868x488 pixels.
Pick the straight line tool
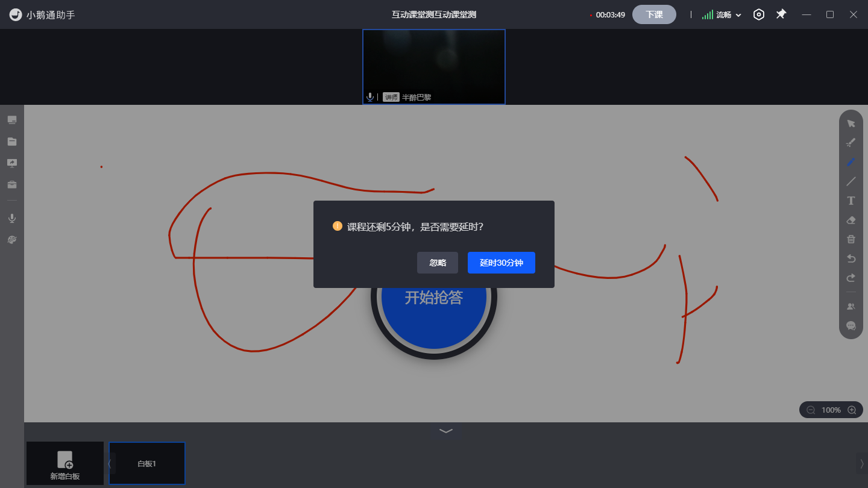[x=851, y=181]
